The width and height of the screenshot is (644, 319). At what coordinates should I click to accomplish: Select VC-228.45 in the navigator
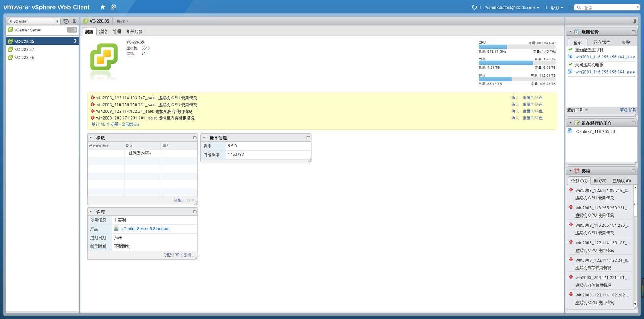coord(42,58)
